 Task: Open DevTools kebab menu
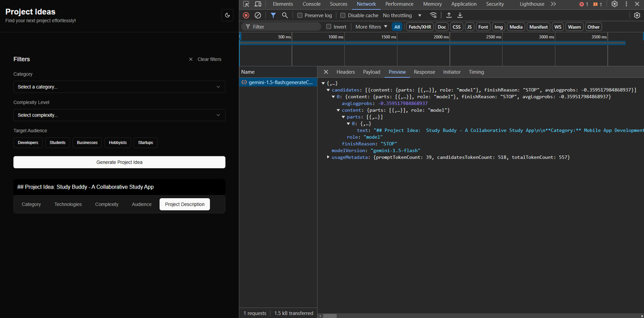(x=627, y=4)
